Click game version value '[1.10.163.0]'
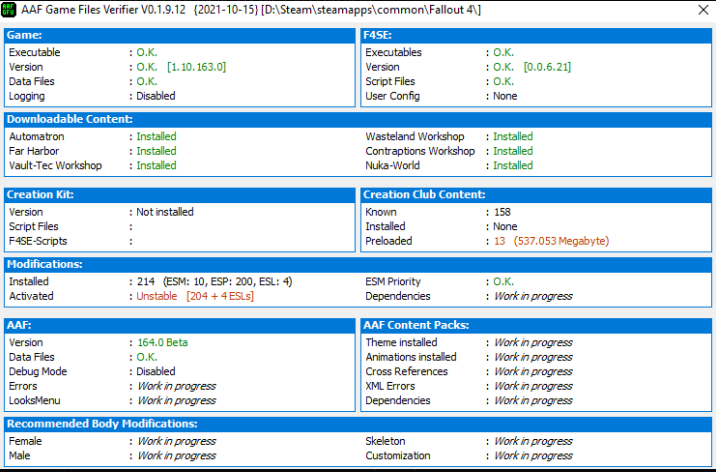 click(x=196, y=67)
